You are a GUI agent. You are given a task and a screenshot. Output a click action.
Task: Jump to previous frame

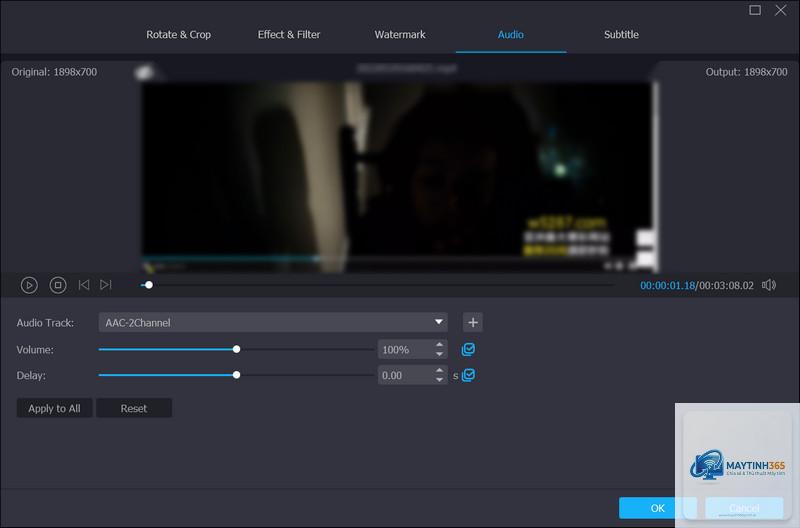84,285
